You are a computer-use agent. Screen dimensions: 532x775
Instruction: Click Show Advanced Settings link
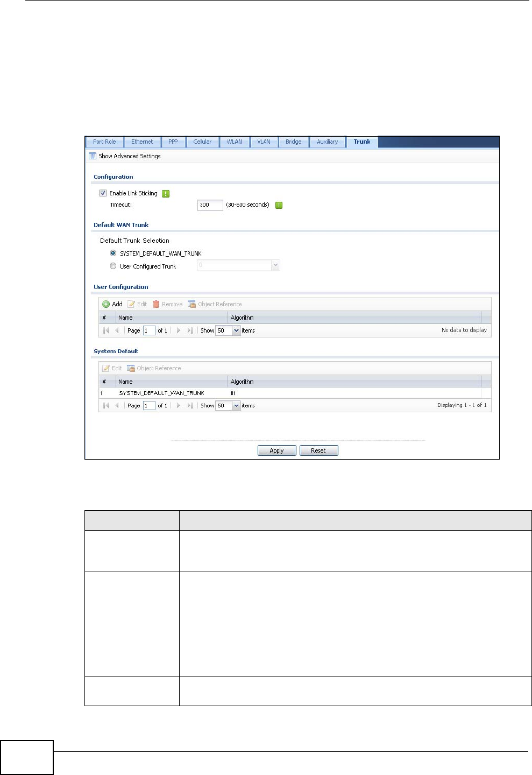tap(130, 156)
